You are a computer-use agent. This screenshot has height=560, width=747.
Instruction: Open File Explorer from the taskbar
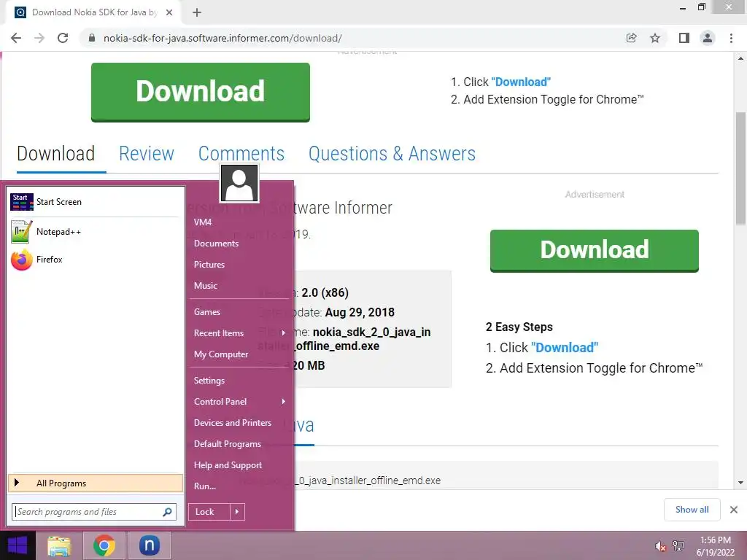(x=59, y=545)
